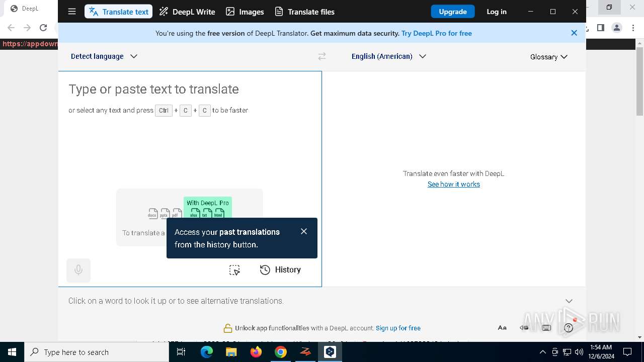Open Windows Start menu
Image resolution: width=644 pixels, height=362 pixels.
point(12,352)
